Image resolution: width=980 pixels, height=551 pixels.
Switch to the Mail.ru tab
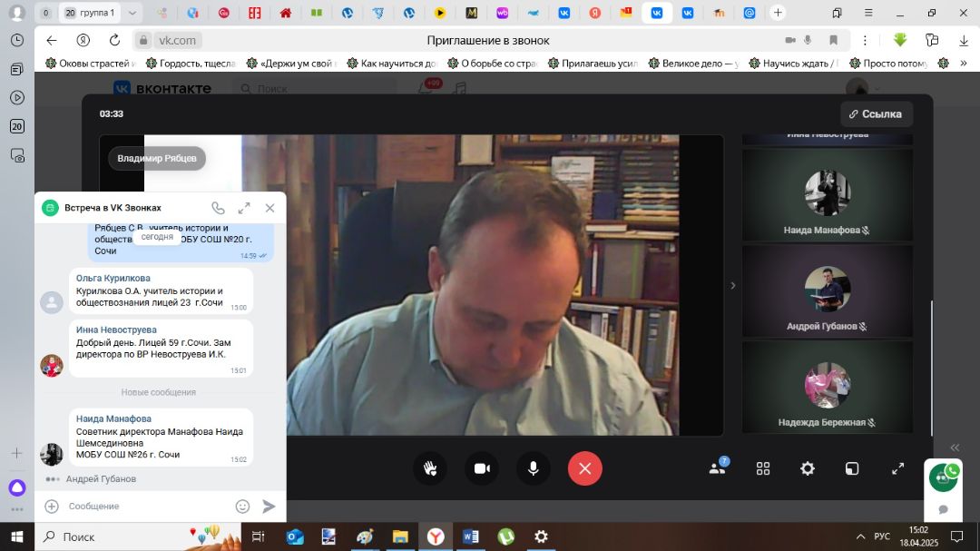point(750,13)
